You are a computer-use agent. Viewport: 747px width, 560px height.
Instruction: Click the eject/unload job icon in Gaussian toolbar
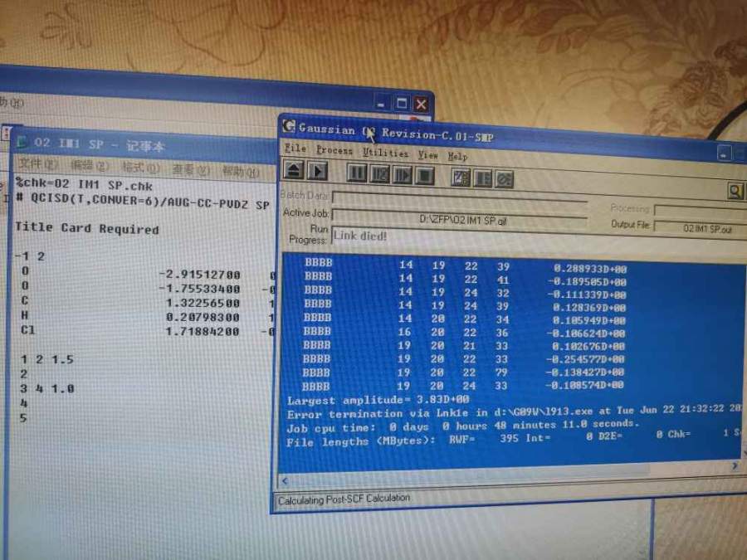click(x=294, y=170)
